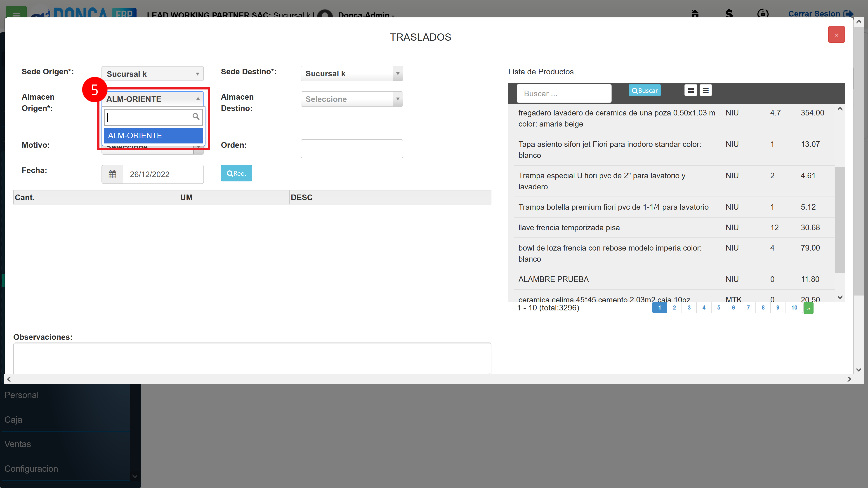Click product list scroll up arrow
This screenshot has height=488, width=868.
840,109
